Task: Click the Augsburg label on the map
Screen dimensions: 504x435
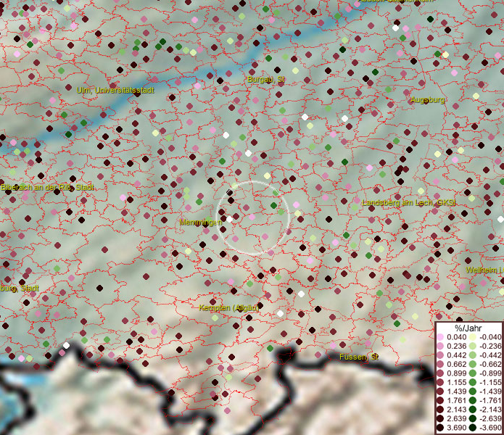Action: 428,100
